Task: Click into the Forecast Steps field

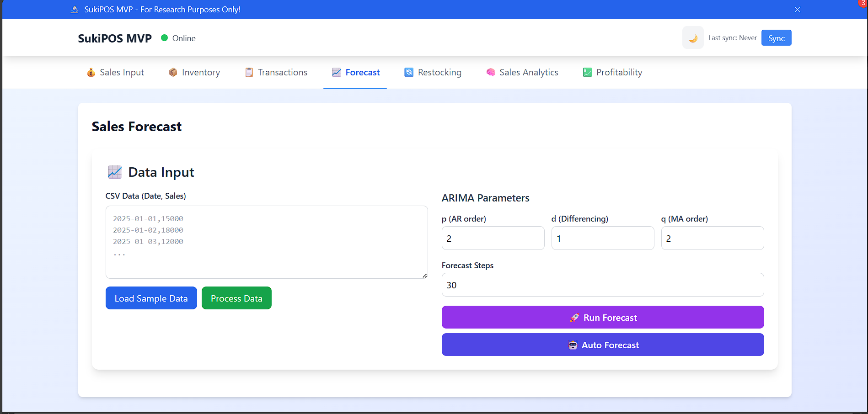Action: coord(602,285)
